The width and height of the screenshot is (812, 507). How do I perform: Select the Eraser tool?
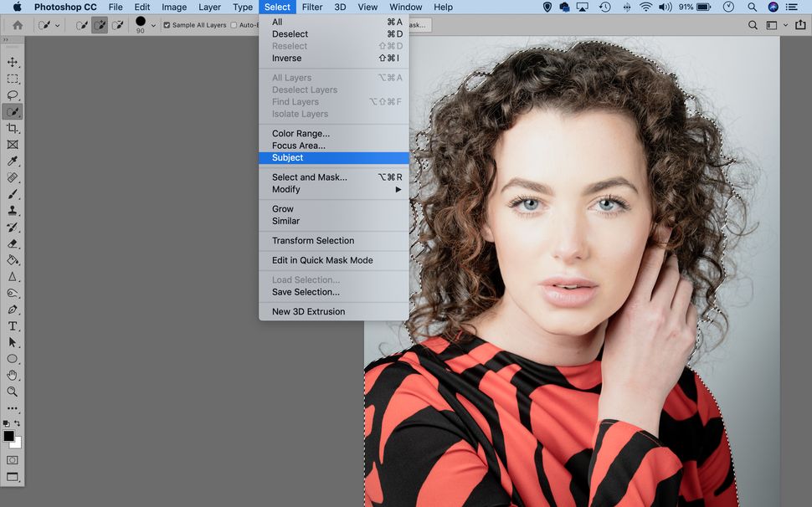tap(13, 243)
